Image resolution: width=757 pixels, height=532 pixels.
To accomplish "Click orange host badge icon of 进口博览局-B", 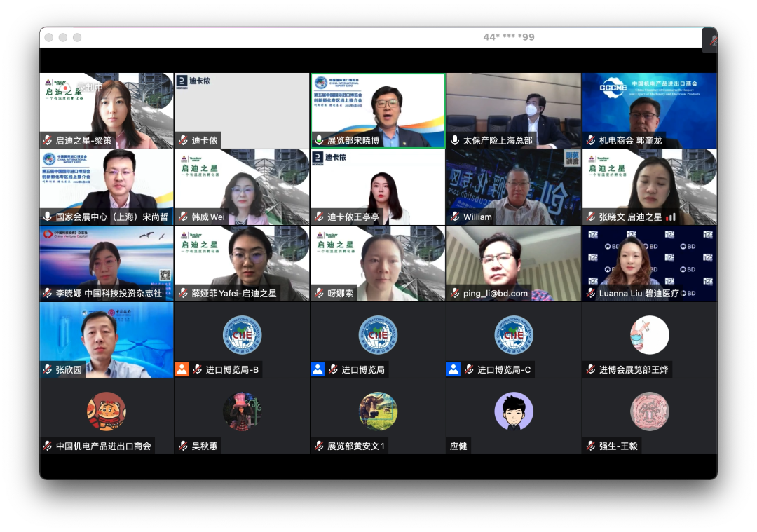I will click(182, 369).
